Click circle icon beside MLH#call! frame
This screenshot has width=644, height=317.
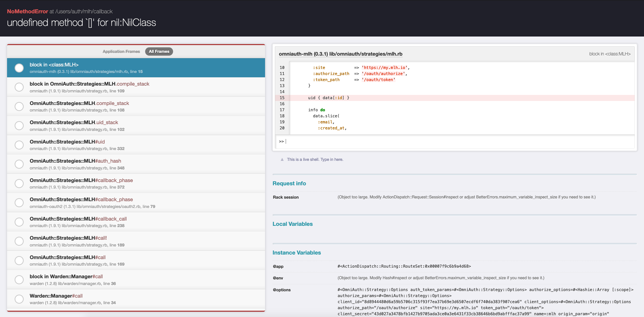click(x=19, y=241)
